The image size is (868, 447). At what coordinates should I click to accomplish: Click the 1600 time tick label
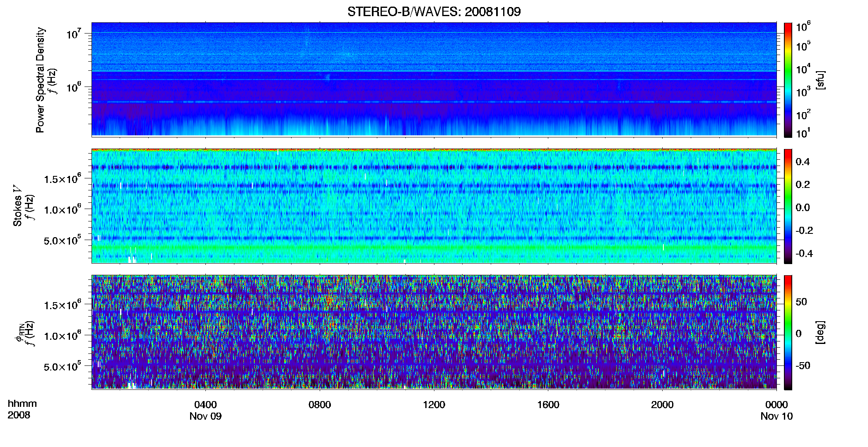pyautogui.click(x=548, y=404)
